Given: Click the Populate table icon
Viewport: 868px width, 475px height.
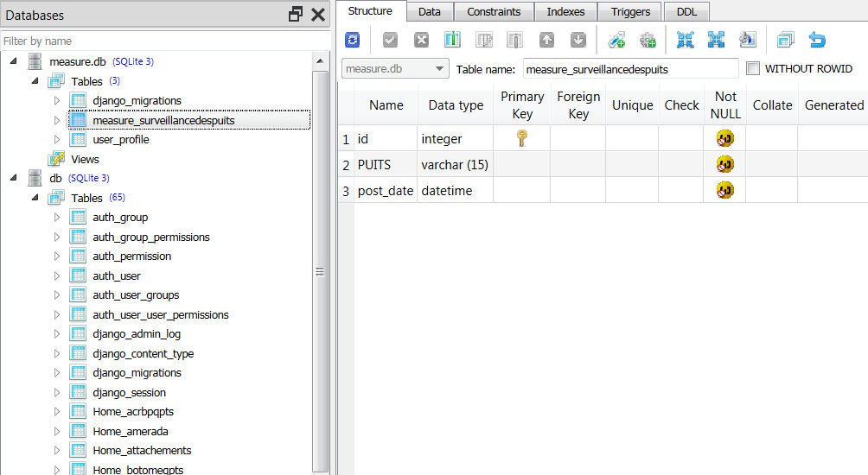Looking at the screenshot, I should pyautogui.click(x=747, y=40).
